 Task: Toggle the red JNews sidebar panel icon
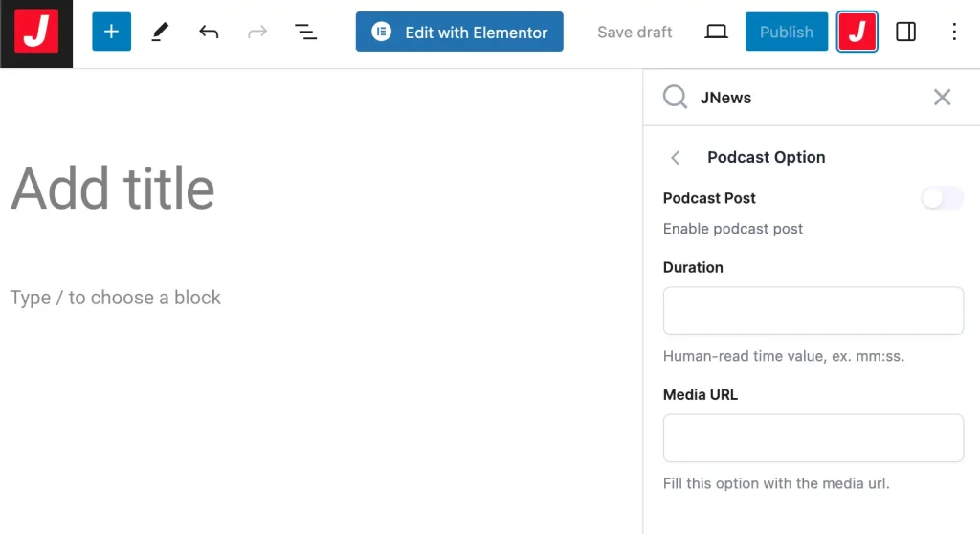tap(857, 33)
